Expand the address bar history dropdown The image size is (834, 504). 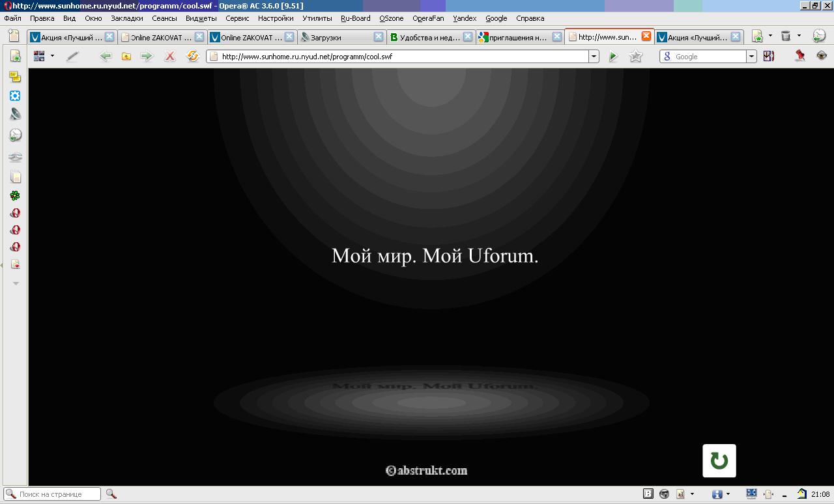click(x=594, y=57)
